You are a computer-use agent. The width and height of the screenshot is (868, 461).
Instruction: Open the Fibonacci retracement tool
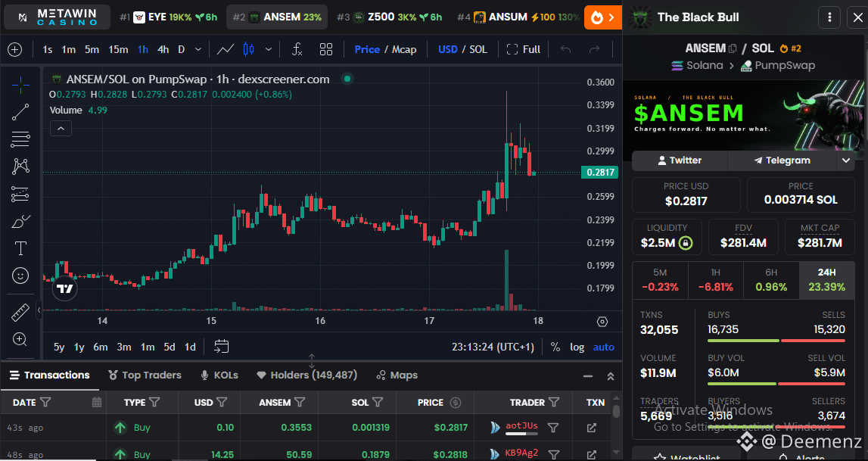click(x=20, y=139)
